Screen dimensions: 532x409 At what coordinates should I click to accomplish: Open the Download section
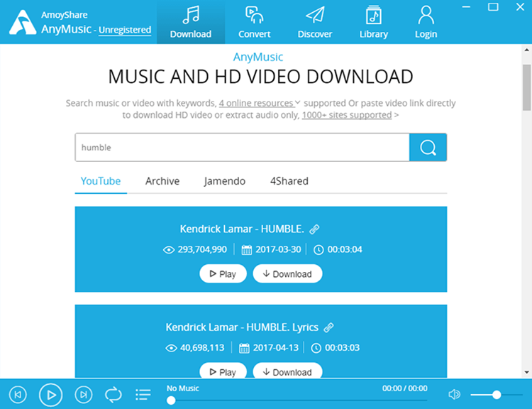point(191,22)
